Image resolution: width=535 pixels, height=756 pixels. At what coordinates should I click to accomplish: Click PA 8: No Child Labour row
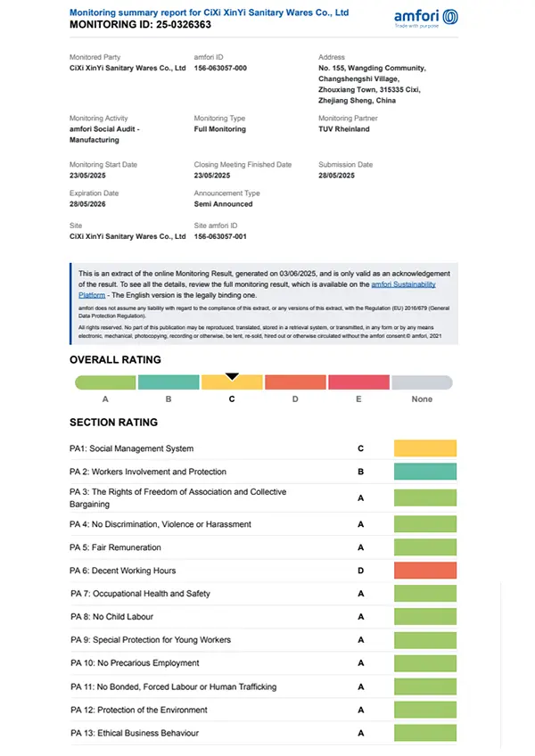[x=111, y=617]
